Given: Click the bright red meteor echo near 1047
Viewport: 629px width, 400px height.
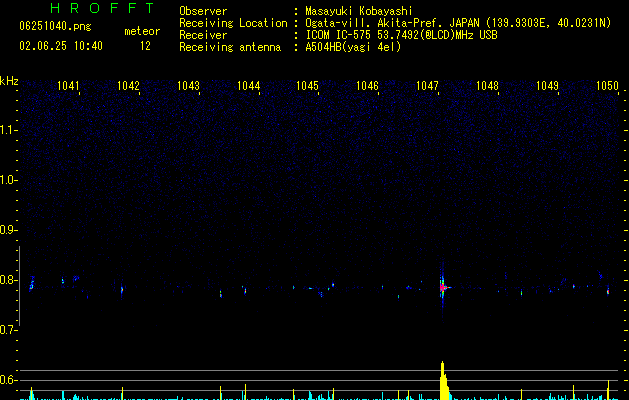Looking at the screenshot, I should coord(443,287).
